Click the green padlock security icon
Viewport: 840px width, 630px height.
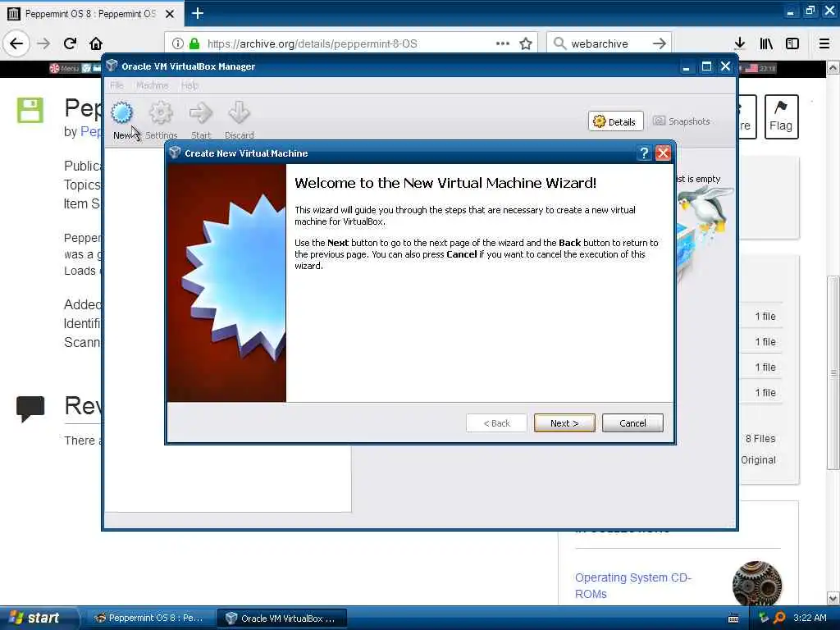pos(194,43)
